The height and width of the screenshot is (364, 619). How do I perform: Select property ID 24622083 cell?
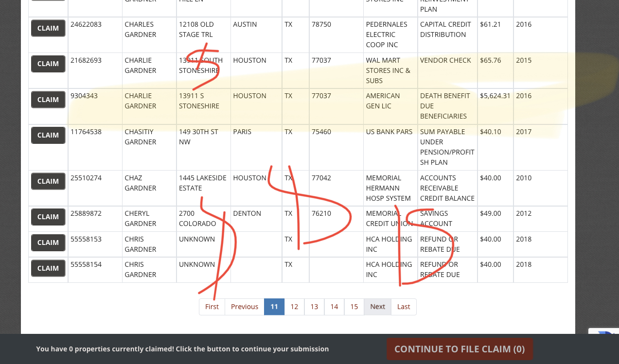pyautogui.click(x=95, y=35)
